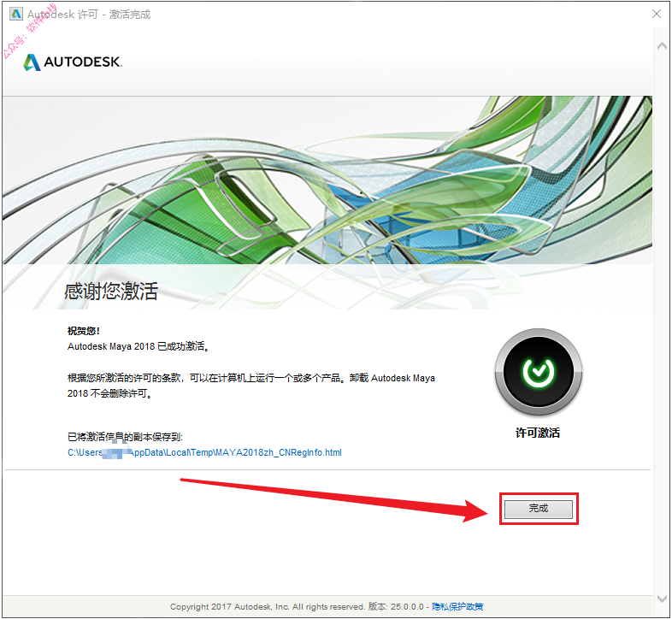Click the scrollbar up arrow
Screen dimensions: 672x619
click(x=662, y=45)
